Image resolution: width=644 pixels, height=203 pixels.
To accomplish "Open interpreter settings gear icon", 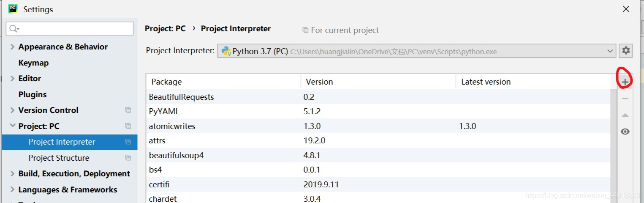I will coord(626,51).
